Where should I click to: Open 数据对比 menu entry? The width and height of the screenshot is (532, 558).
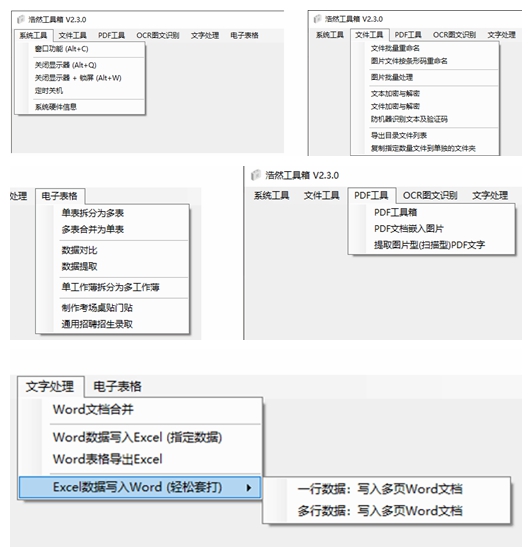tap(79, 250)
